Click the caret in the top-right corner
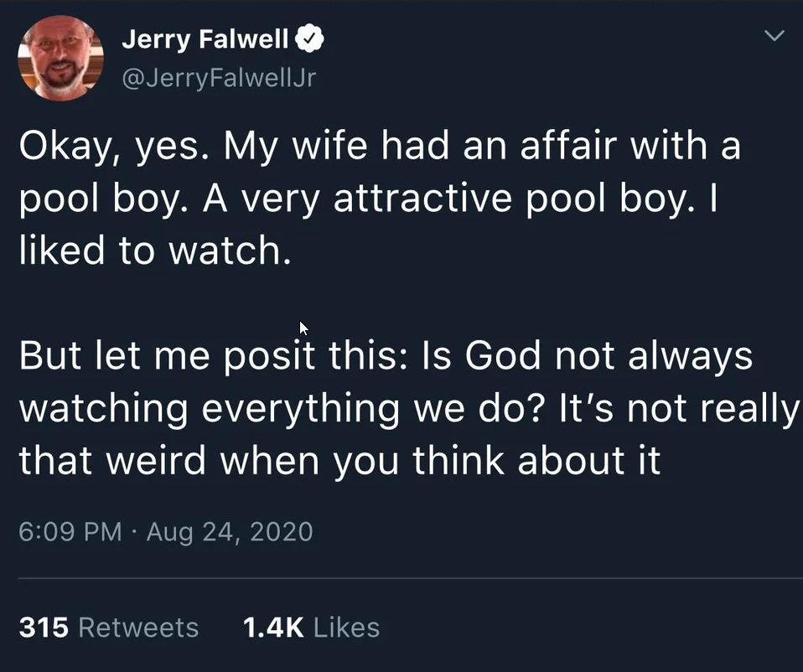Screen dimensions: 803x672 [772, 34]
